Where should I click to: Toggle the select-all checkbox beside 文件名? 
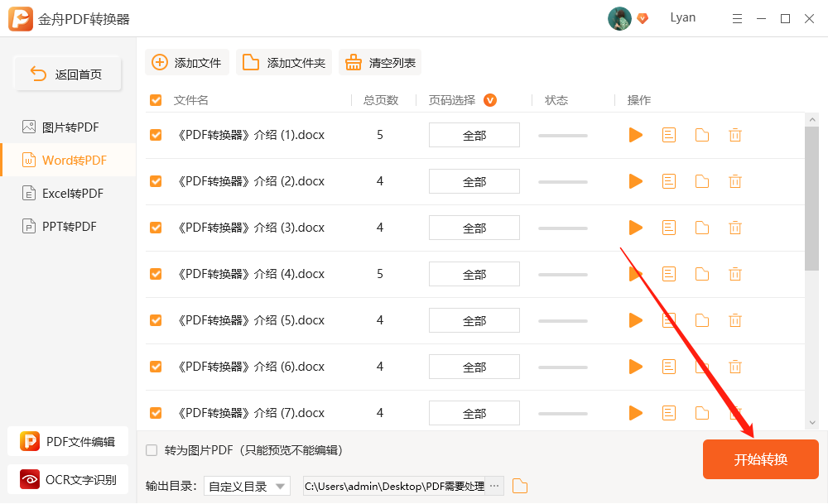156,100
